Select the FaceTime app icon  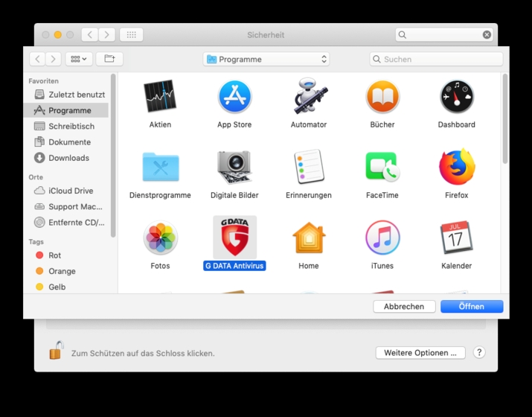coord(382,167)
